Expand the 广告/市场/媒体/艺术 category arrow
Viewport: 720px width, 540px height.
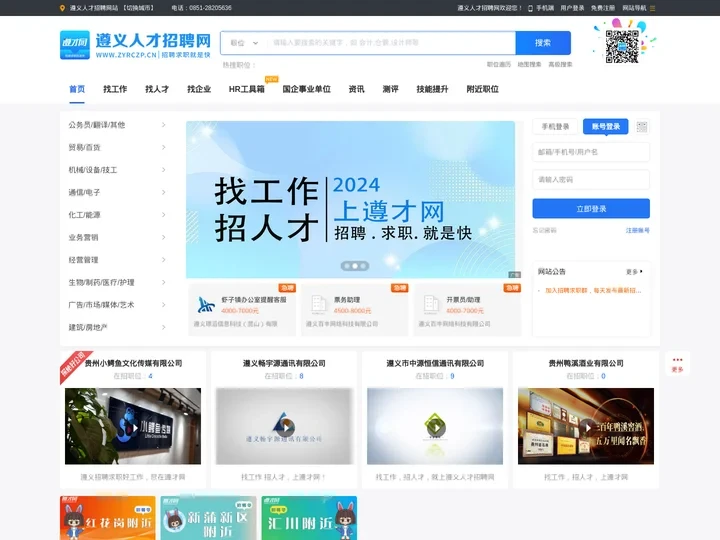pyautogui.click(x=163, y=305)
